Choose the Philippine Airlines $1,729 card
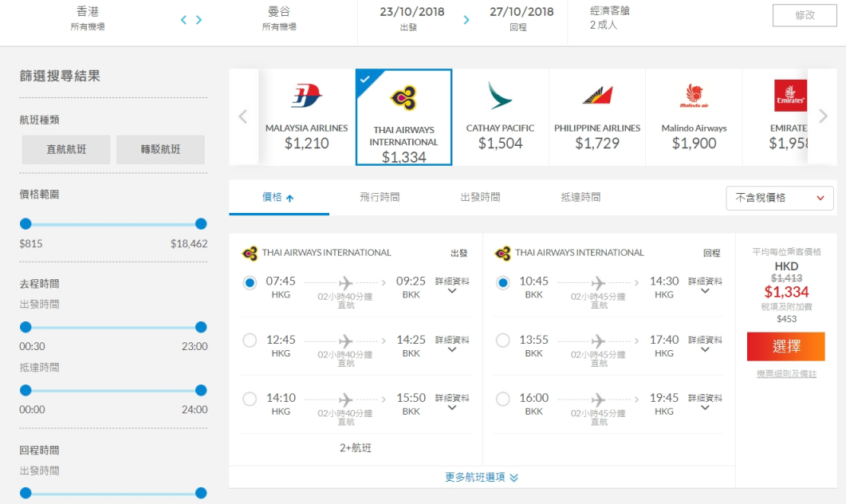 coord(597,117)
